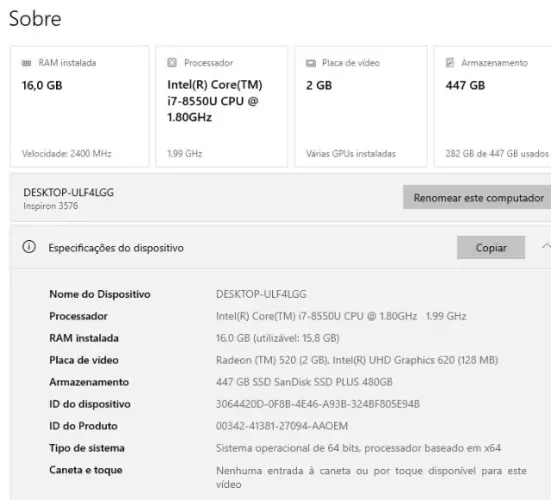Click the 2 GB value in video card
This screenshot has height=500, width=551.
pyautogui.click(x=319, y=85)
